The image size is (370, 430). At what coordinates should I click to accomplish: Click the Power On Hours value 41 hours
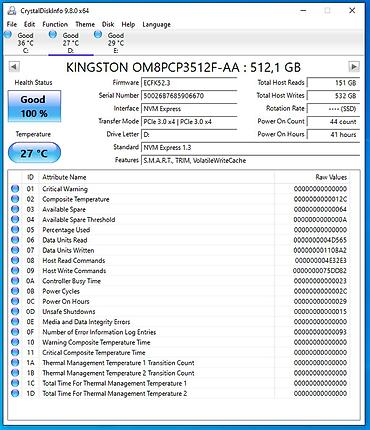tap(333, 134)
